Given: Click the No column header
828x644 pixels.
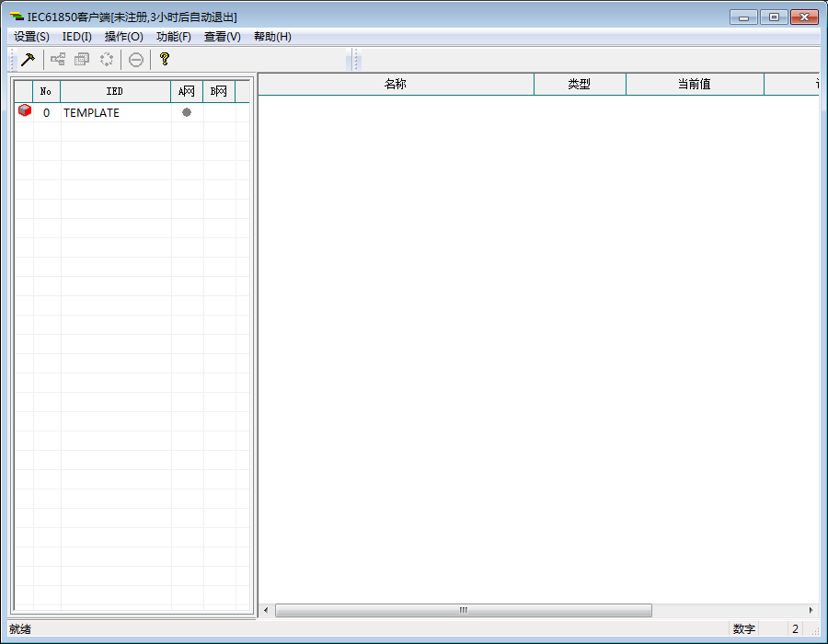Looking at the screenshot, I should (x=47, y=91).
